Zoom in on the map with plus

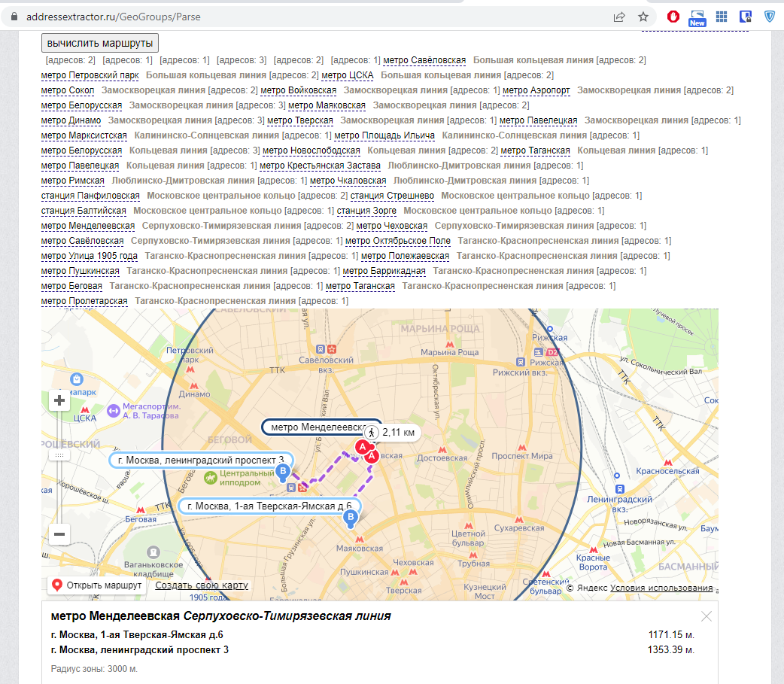[59, 400]
